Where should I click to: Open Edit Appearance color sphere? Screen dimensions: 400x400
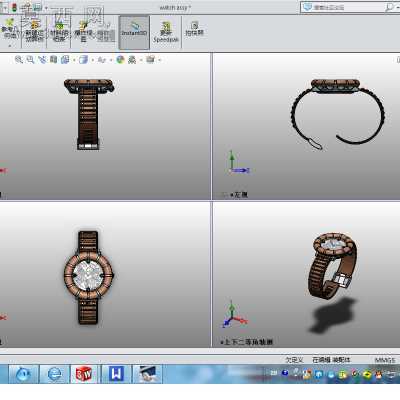120,60
